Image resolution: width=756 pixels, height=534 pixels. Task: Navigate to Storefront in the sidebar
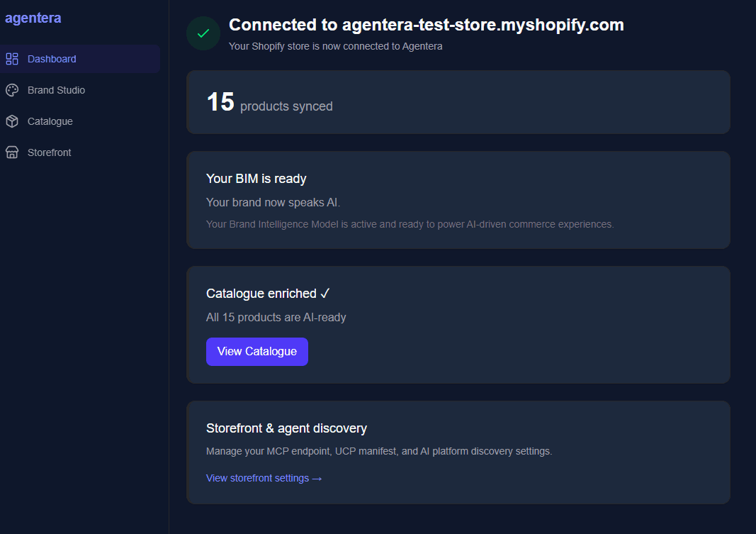click(x=48, y=152)
